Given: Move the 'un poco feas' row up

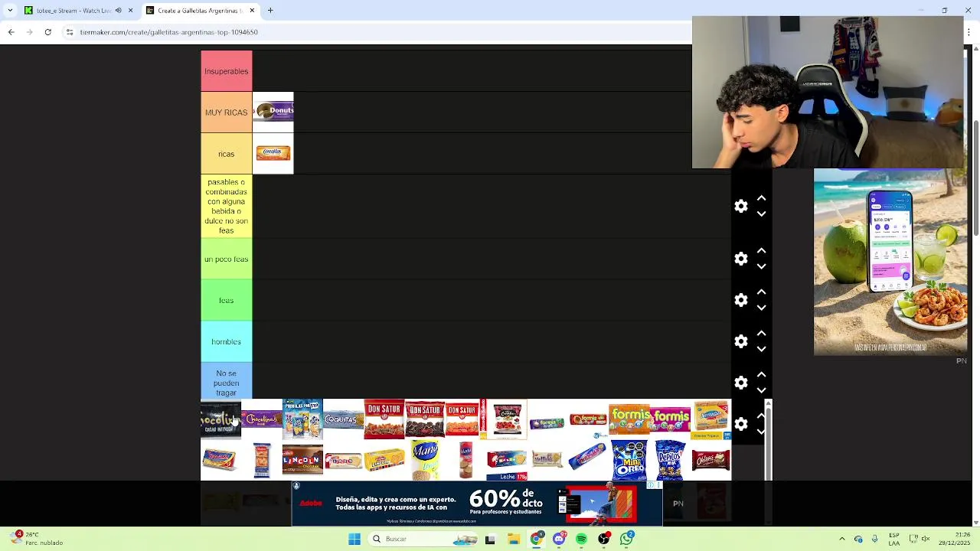Looking at the screenshot, I should click(x=761, y=250).
